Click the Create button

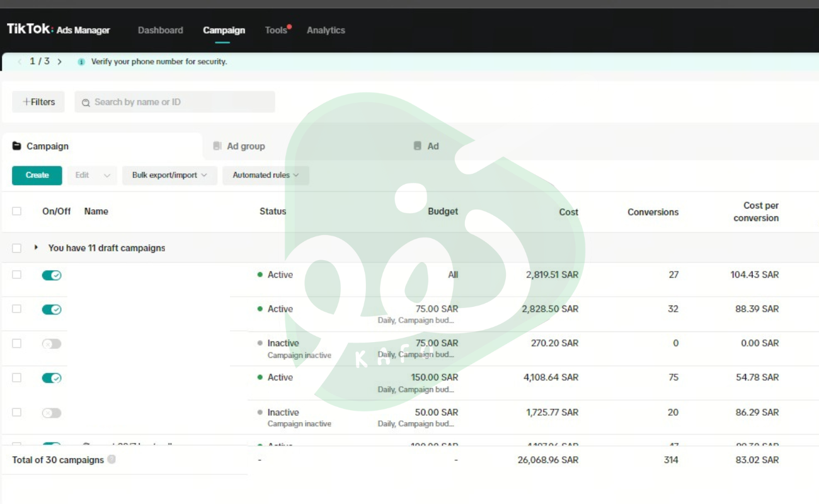pyautogui.click(x=37, y=175)
